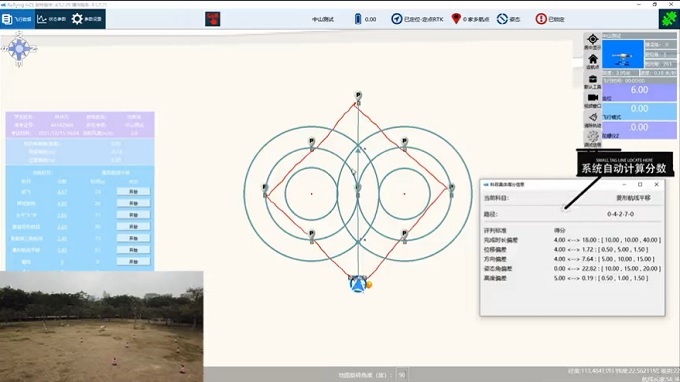680x382 pixels.
Task: Switch to the 状态参数 chart tab
Action: coord(52,19)
